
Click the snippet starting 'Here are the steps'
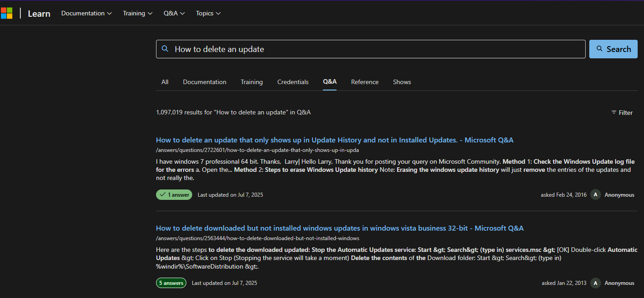click(397, 258)
